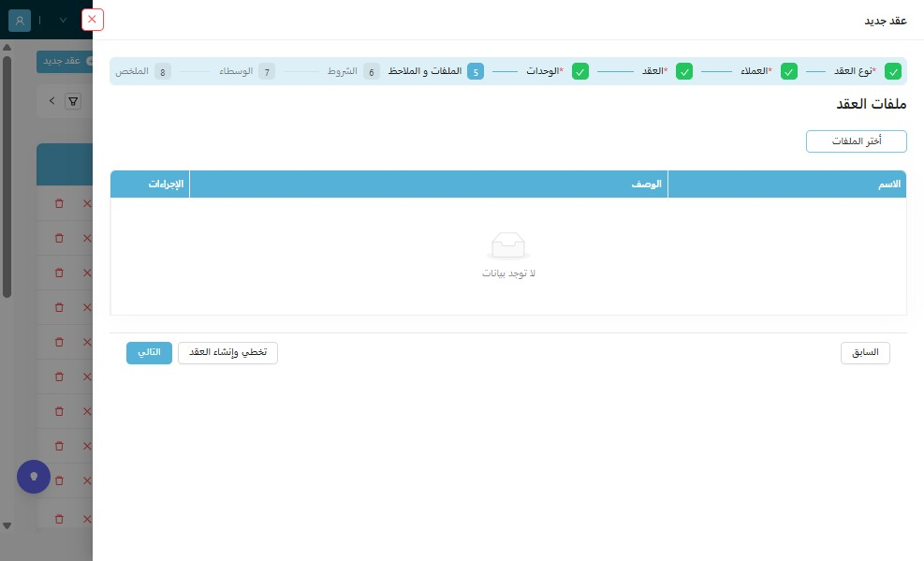Click red X in second background row

click(x=87, y=238)
